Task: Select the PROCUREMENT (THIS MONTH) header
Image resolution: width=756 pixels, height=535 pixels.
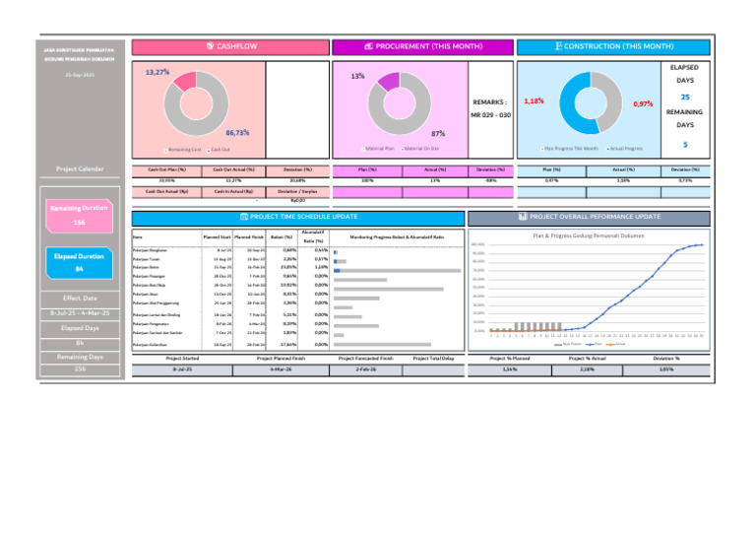Action: tap(423, 46)
